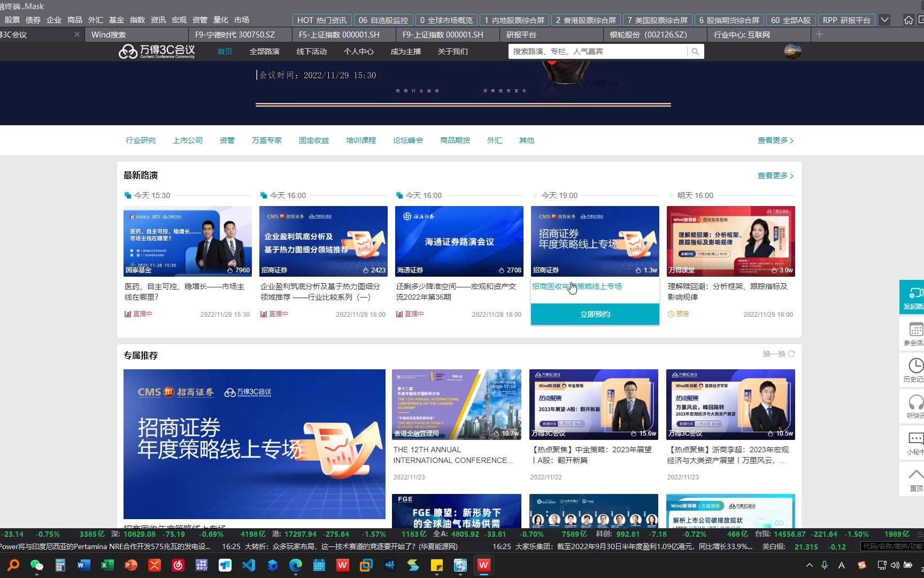Open the user avatar profile
The width and height of the screenshot is (924, 578).
(x=792, y=51)
